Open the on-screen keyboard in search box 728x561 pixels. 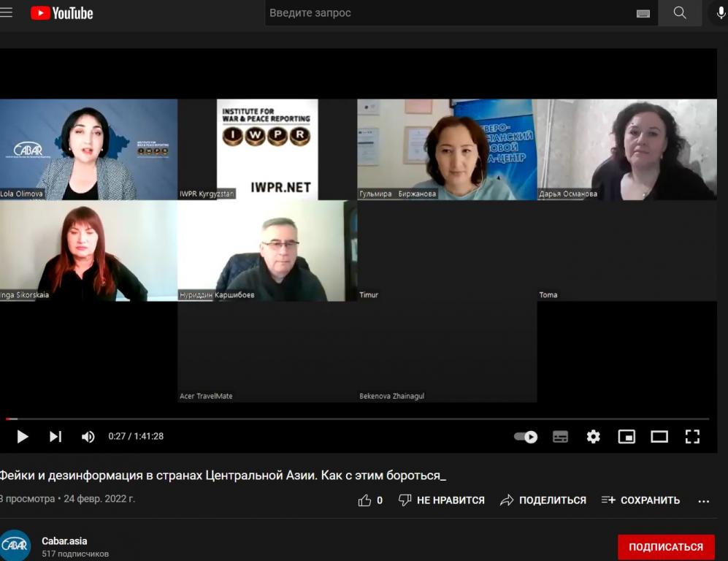[x=643, y=13]
